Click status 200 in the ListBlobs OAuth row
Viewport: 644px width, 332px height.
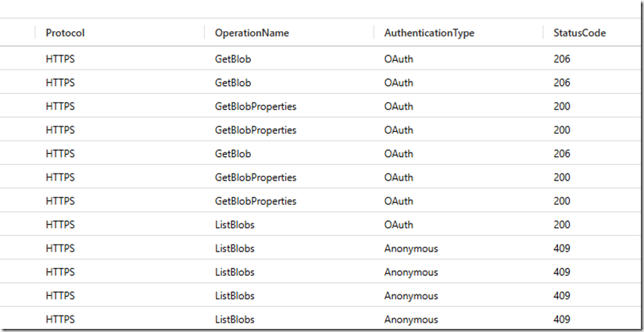pos(561,225)
